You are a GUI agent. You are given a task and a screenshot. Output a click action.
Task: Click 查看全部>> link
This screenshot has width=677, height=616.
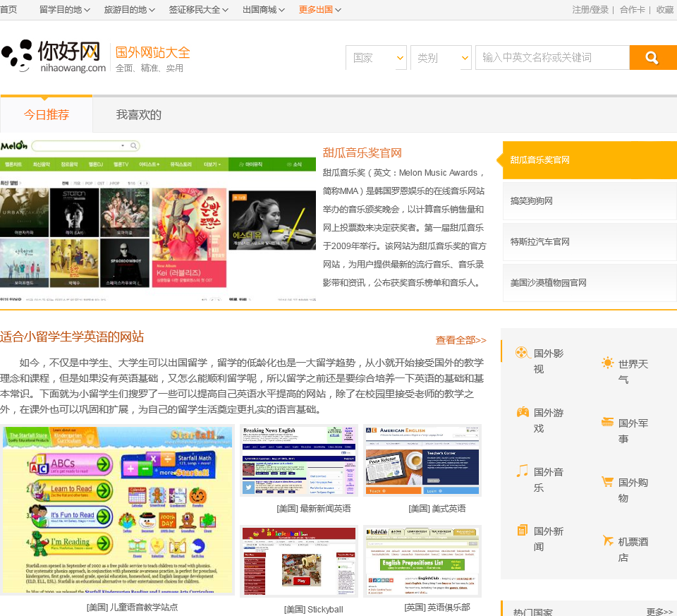pyautogui.click(x=461, y=340)
